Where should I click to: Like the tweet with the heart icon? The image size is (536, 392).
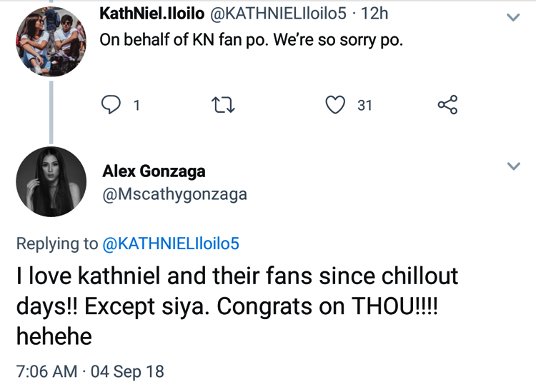point(334,106)
